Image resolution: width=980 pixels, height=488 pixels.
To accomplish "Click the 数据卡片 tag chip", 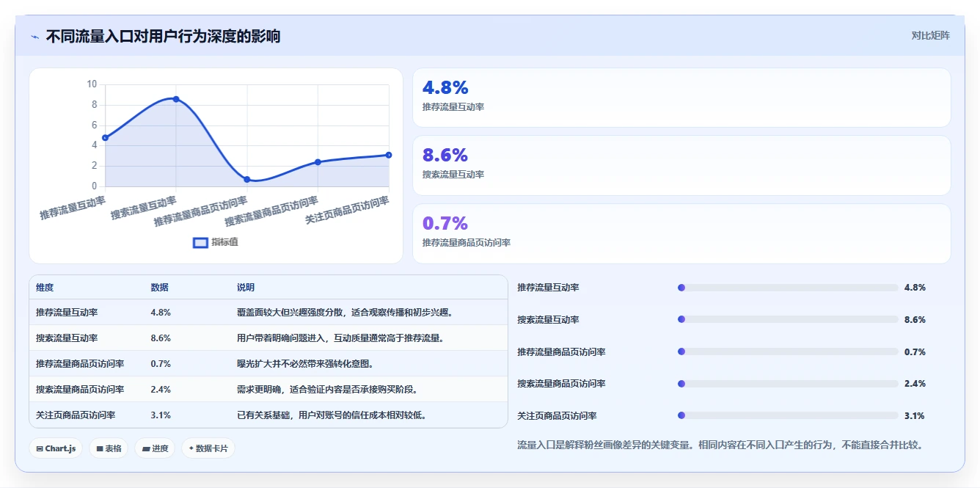I will click(208, 448).
